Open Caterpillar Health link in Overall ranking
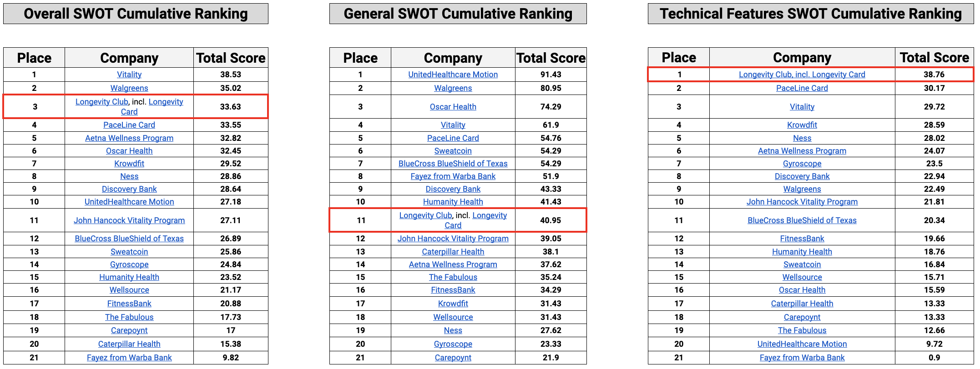Viewport: 980px width, 369px height. coord(129,344)
